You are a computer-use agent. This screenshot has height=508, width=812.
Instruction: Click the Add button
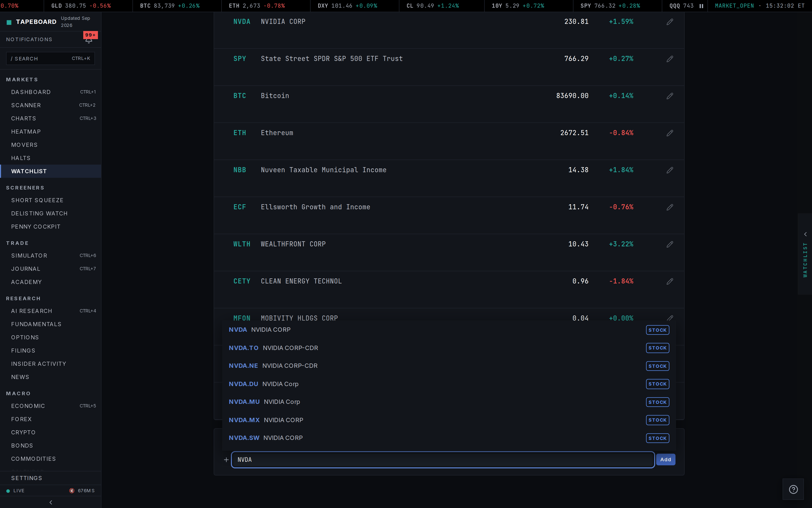pos(666,460)
